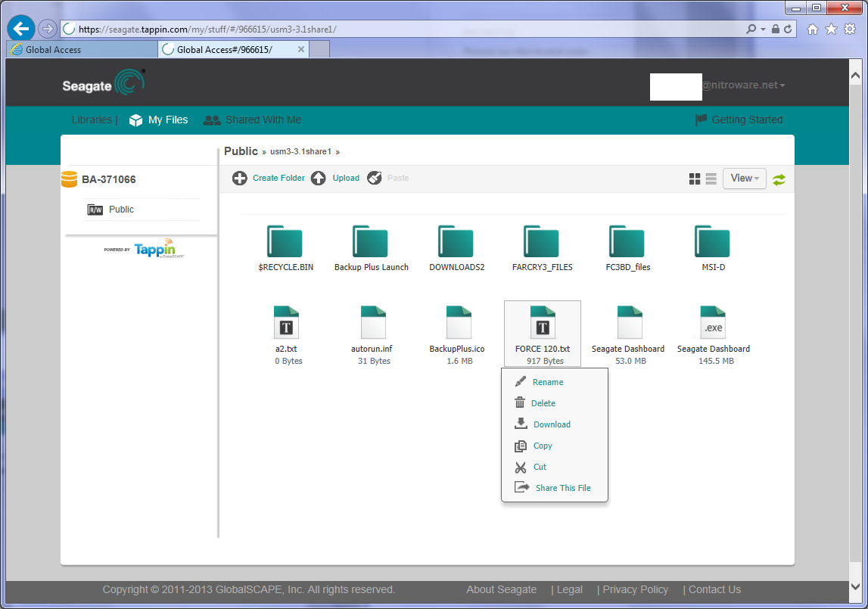This screenshot has height=609, width=868.
Task: Click the Upload arrow icon
Action: (319, 179)
